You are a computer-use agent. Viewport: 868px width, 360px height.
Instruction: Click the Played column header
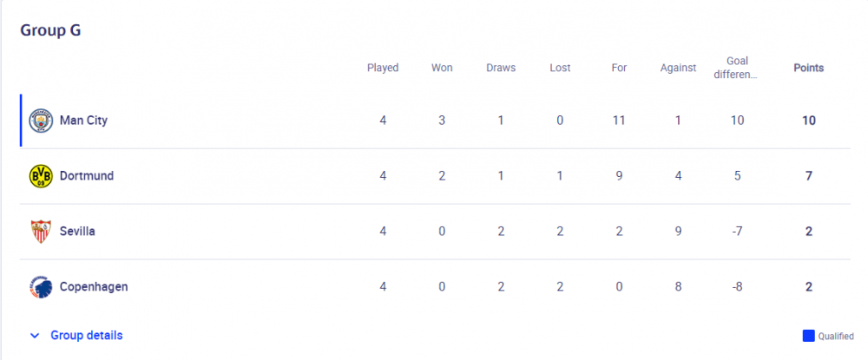click(383, 68)
